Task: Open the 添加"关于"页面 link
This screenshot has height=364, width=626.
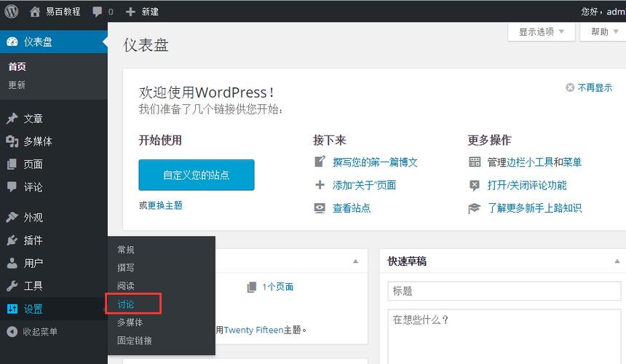Action: (x=365, y=185)
